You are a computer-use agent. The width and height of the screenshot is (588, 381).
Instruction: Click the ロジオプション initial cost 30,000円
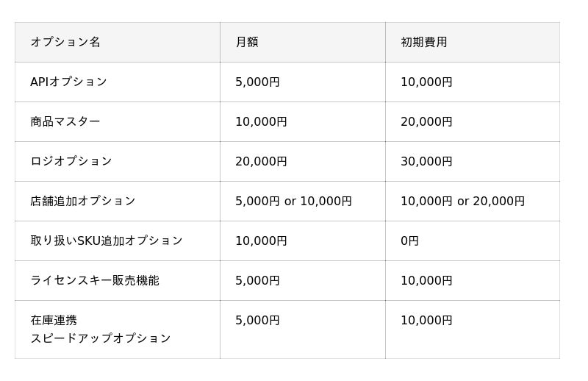(x=426, y=161)
